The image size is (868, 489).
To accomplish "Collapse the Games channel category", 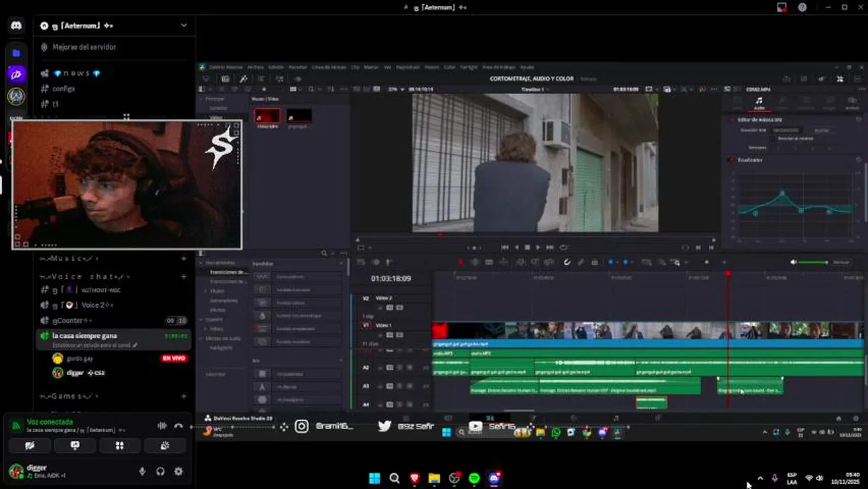I will (x=69, y=396).
